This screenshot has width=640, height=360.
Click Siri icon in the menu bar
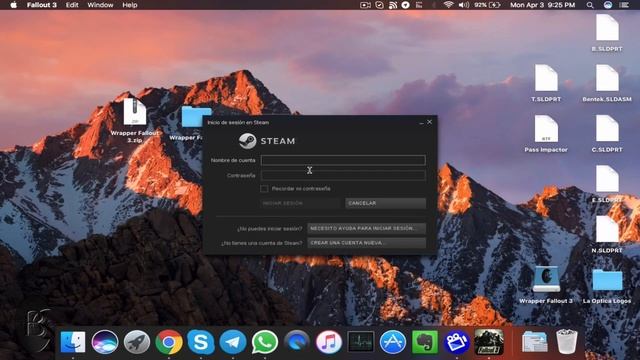coord(608,5)
